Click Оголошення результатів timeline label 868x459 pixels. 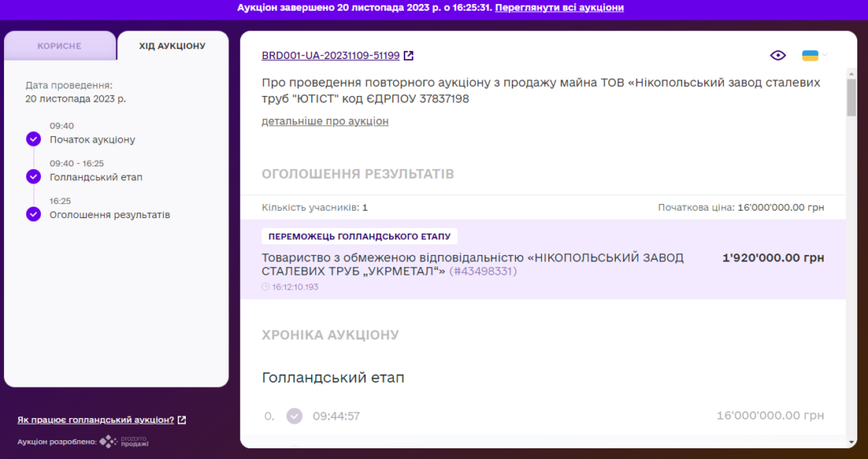110,215
